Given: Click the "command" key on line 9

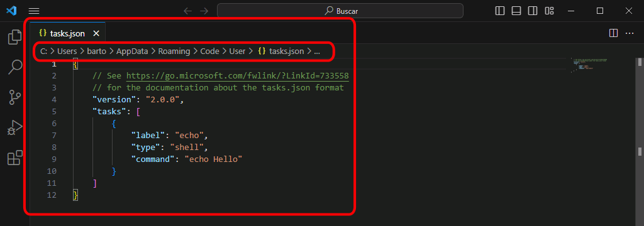Looking at the screenshot, I should (153, 159).
